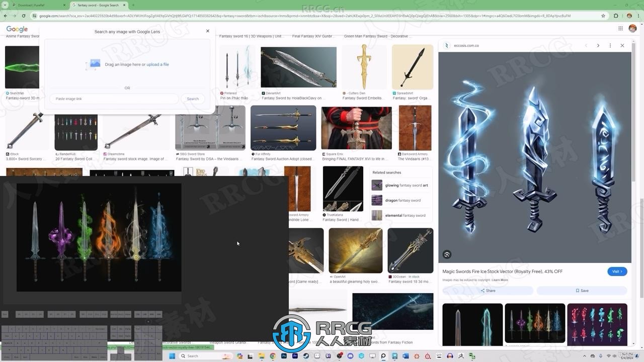This screenshot has height=362, width=644.
Task: Open the DeviantArt 'Fantasy Sword by HolaBlackDavy' image
Action: click(x=298, y=67)
